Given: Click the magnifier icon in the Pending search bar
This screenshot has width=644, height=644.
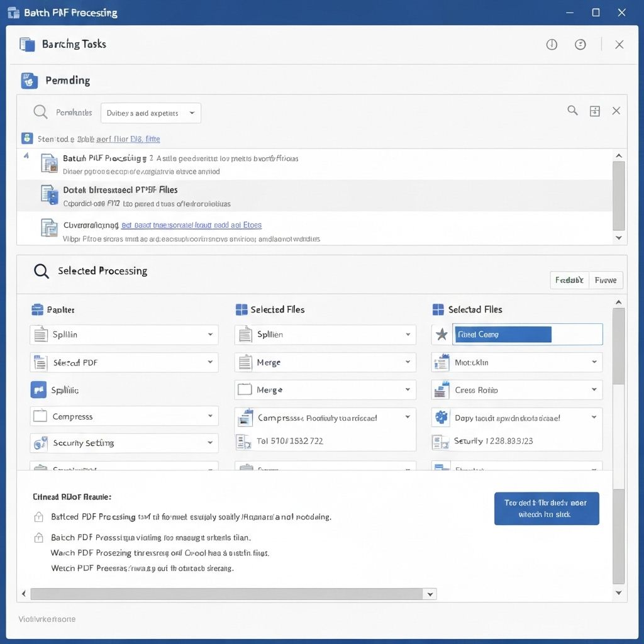Looking at the screenshot, I should tap(40, 111).
